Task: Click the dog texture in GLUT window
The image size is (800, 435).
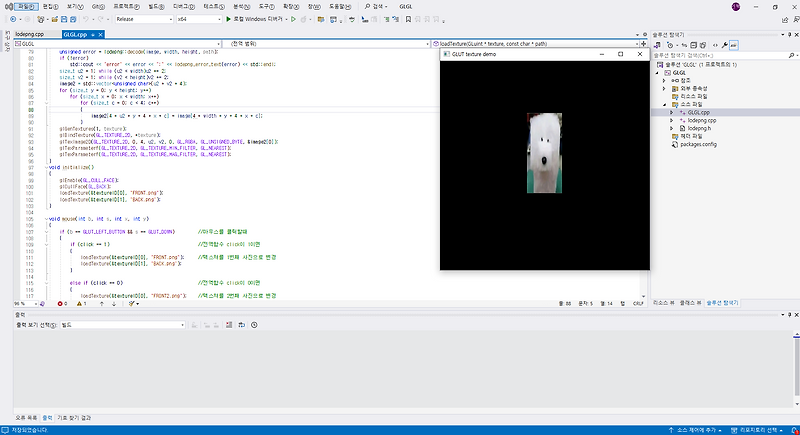Action: pos(544,151)
